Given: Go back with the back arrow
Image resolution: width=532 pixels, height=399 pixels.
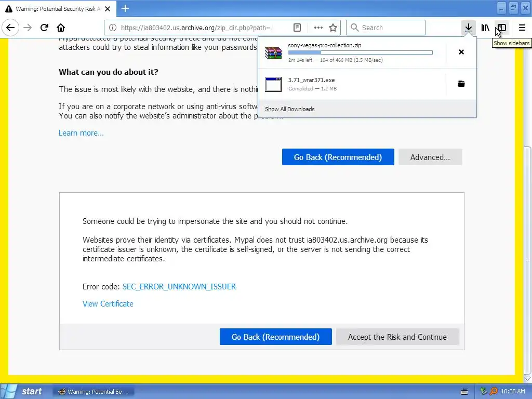Looking at the screenshot, I should point(10,28).
